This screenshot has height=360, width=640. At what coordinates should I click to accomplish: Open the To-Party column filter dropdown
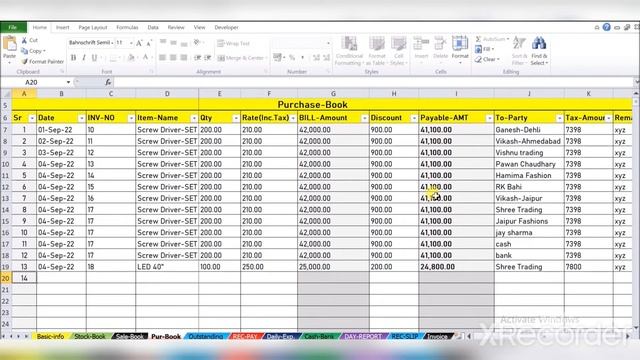pyautogui.click(x=559, y=118)
